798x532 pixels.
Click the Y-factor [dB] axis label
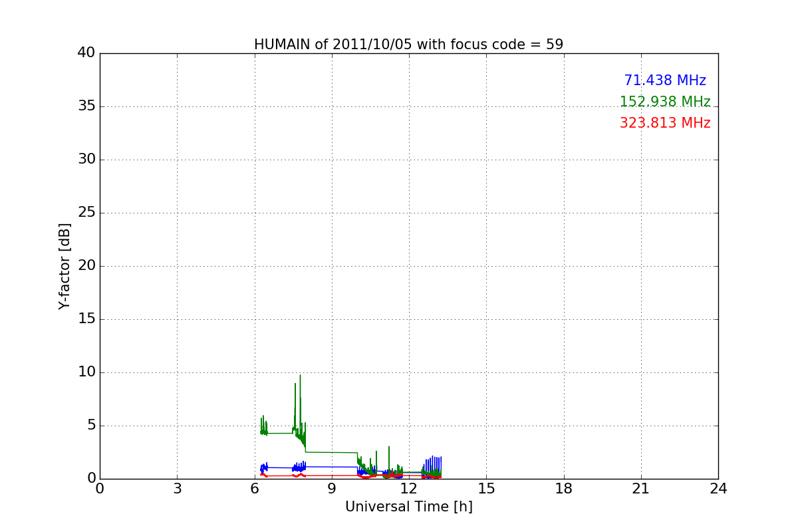tap(65, 266)
